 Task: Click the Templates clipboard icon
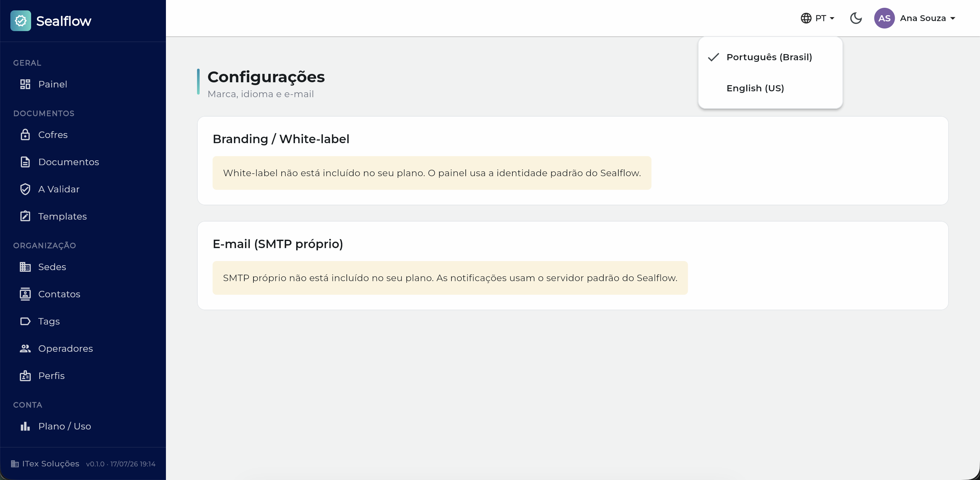tap(25, 216)
